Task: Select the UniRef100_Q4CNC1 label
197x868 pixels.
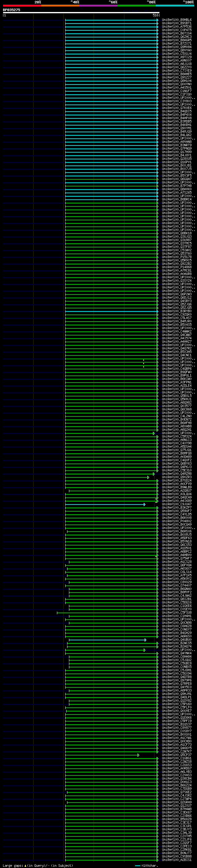Action: (x=177, y=355)
